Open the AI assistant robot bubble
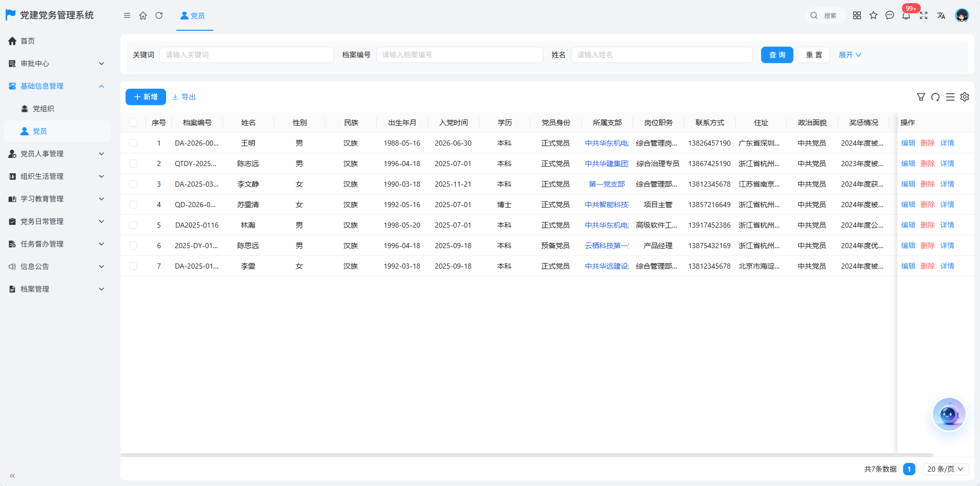 pos(949,414)
